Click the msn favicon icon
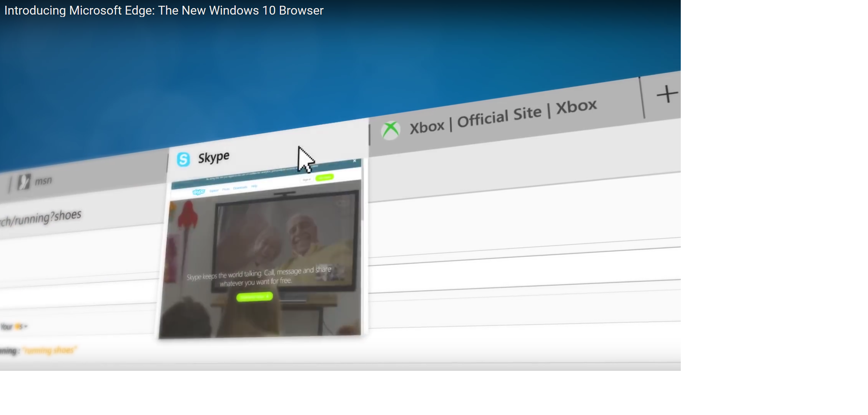This screenshot has width=868, height=415. pos(24,182)
